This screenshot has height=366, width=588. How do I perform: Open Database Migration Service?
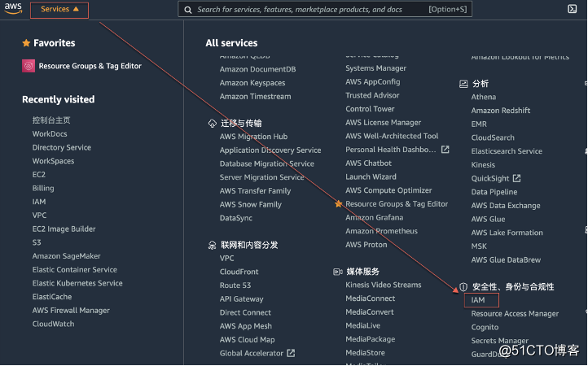(267, 163)
